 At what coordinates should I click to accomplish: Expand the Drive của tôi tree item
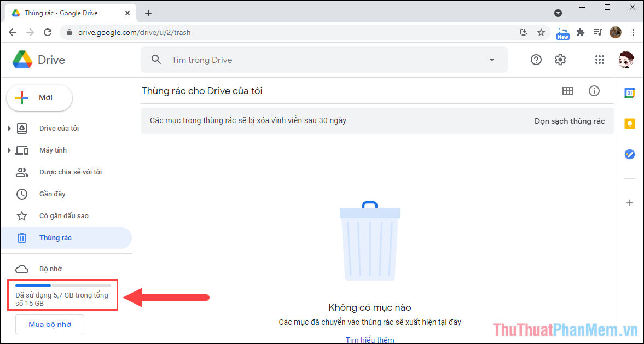[x=10, y=128]
